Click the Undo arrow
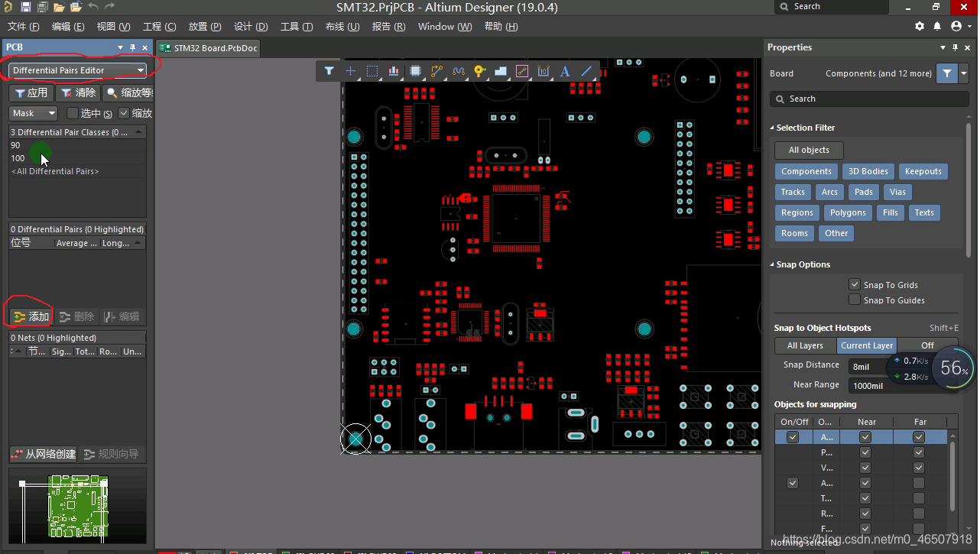This screenshot has width=980, height=554. coord(93,8)
